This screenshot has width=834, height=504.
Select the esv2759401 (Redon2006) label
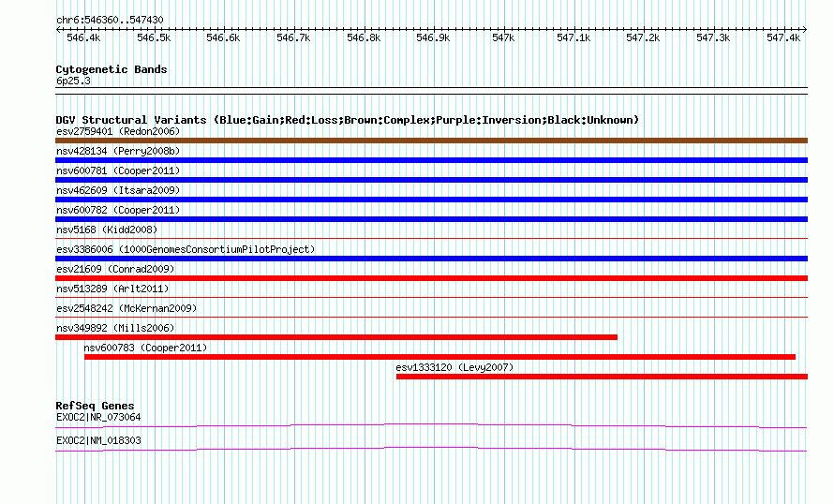click(x=118, y=131)
